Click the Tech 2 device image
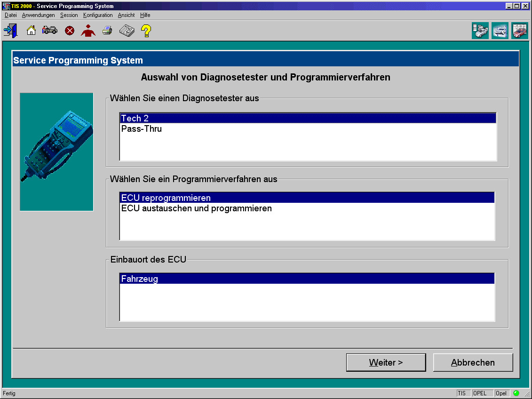This screenshot has width=532, height=399. [x=56, y=152]
